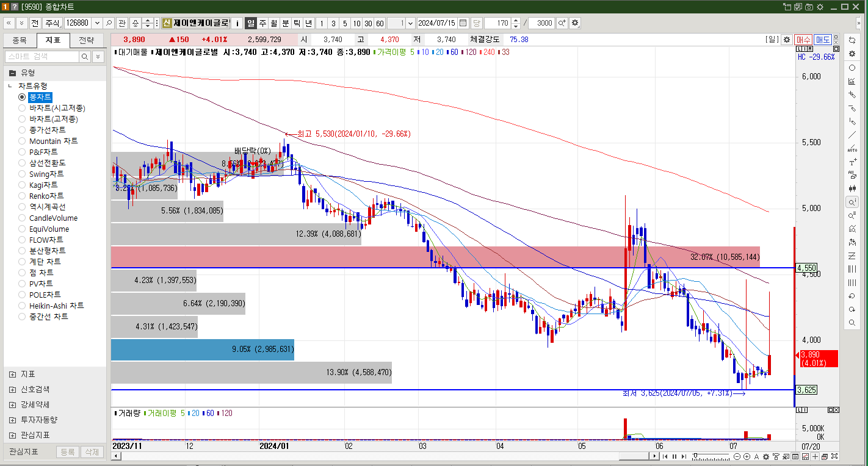This screenshot has width=868, height=466.
Task: Click the 관 button in top toolbar
Action: 122,23
